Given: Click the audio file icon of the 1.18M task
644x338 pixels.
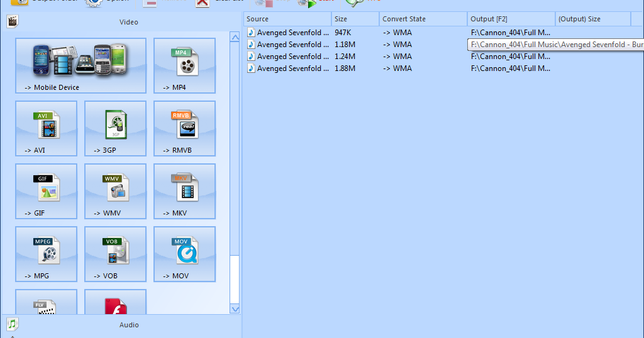Looking at the screenshot, I should click(251, 45).
